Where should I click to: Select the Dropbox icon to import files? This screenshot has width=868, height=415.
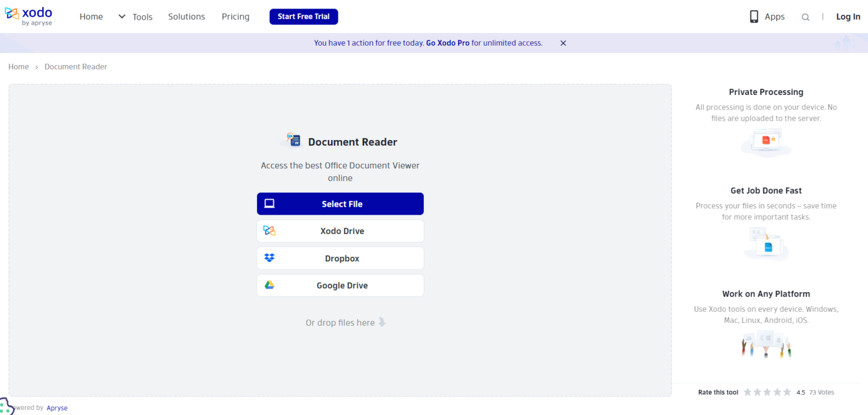tap(270, 258)
